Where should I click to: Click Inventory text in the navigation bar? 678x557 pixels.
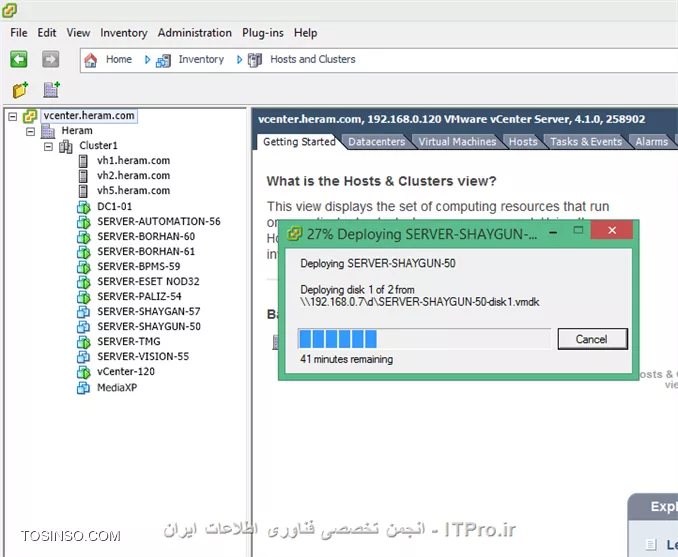(201, 59)
